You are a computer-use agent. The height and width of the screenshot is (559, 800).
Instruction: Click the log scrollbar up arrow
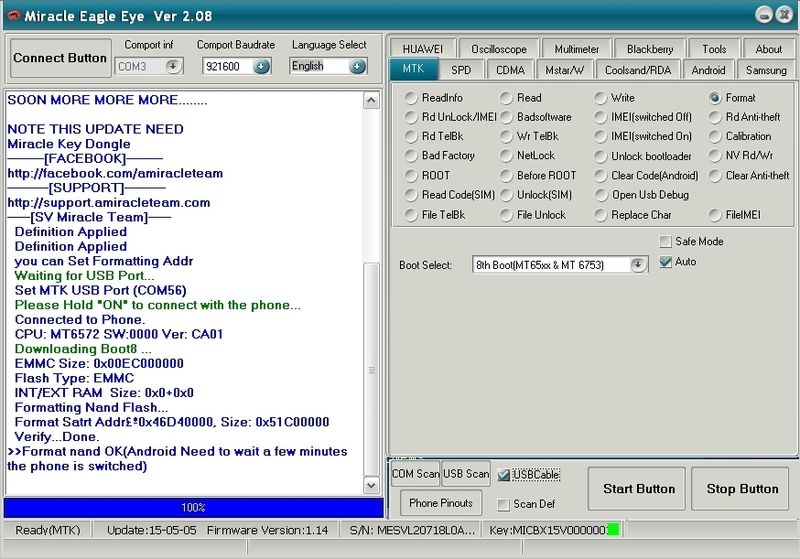371,100
